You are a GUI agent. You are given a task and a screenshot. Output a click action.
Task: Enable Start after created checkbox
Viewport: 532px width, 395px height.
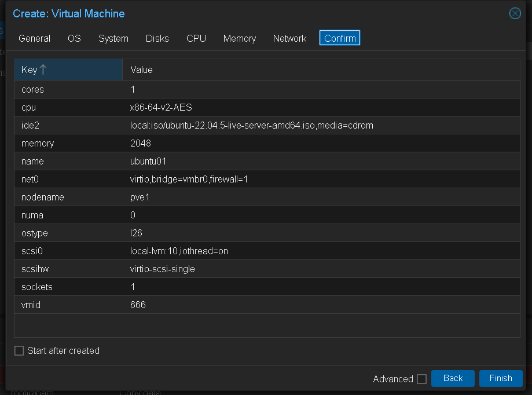(19, 351)
